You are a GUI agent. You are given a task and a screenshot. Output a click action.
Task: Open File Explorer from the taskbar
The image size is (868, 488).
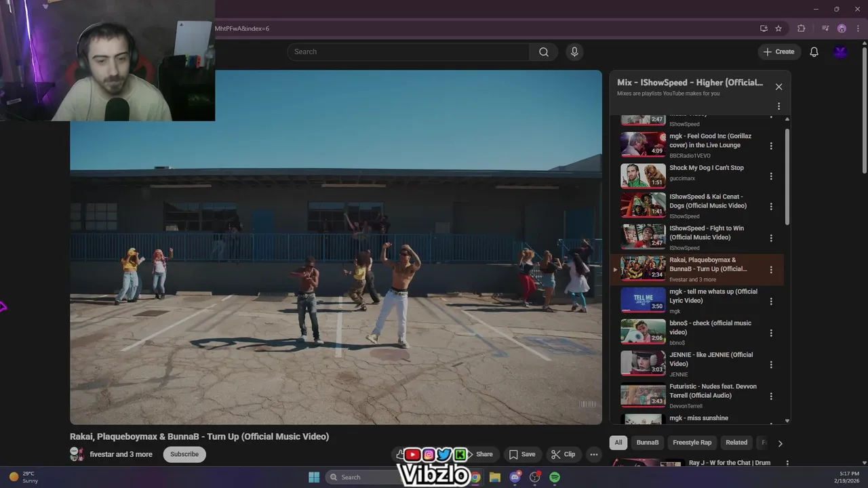(x=495, y=477)
